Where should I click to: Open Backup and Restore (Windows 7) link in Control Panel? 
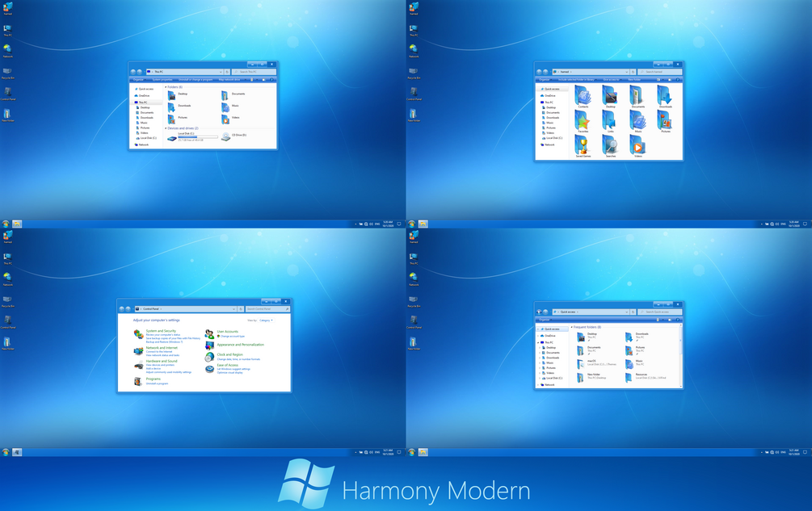164,341
